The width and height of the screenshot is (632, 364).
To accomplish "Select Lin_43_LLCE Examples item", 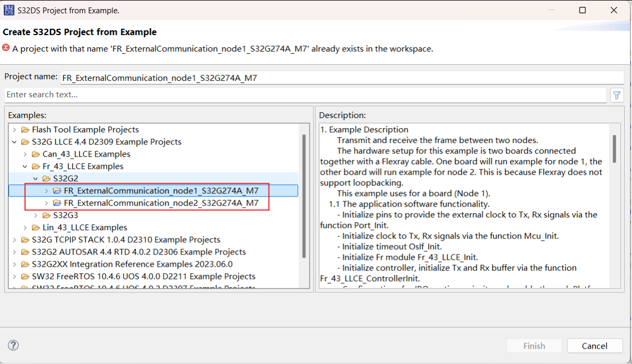I will 85,227.
